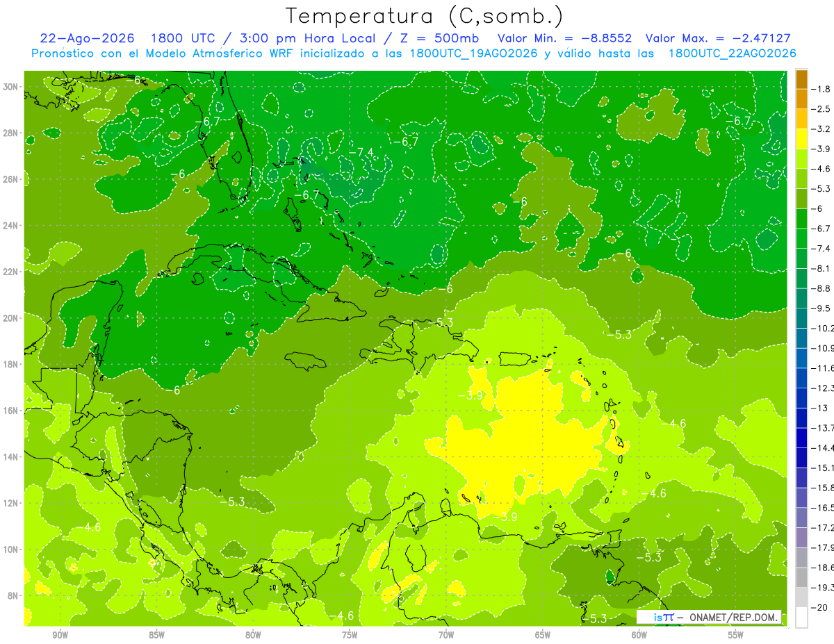The height and width of the screenshot is (644, 834).
Task: Click the '60W' longitude axis label
Action: 639,635
